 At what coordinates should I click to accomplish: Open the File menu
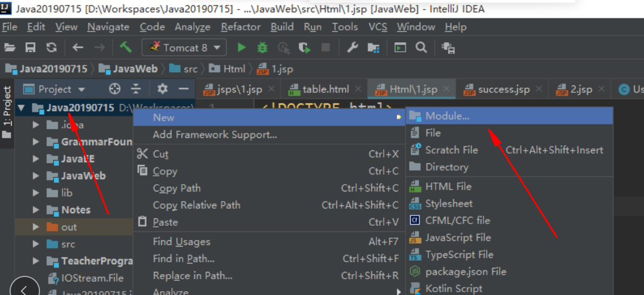pyautogui.click(x=10, y=27)
